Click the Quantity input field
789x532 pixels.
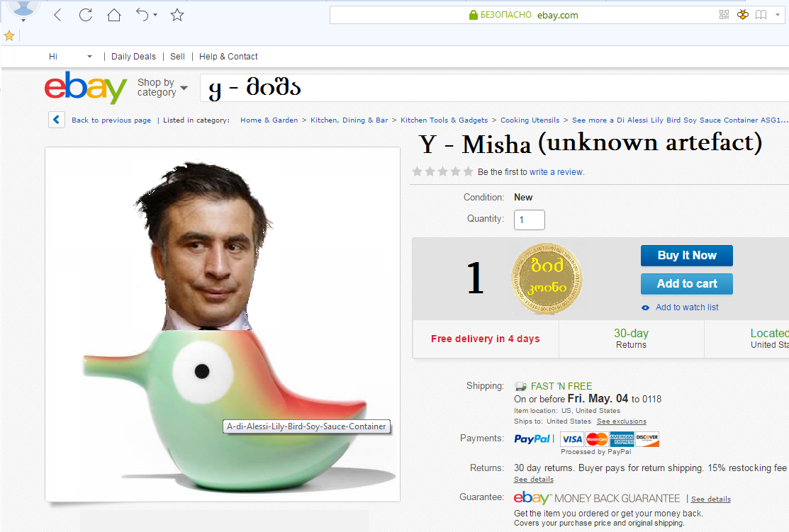529,220
